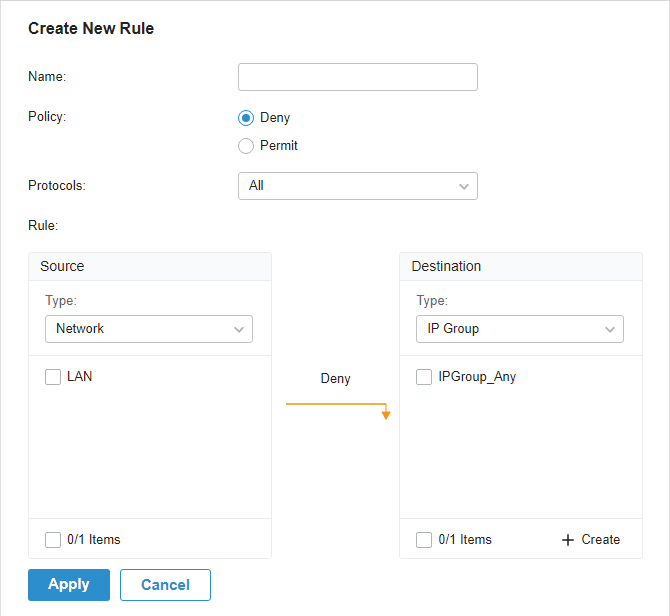Toggle select-all checkbox under Source list
Image resolution: width=670 pixels, height=616 pixels.
pos(53,540)
